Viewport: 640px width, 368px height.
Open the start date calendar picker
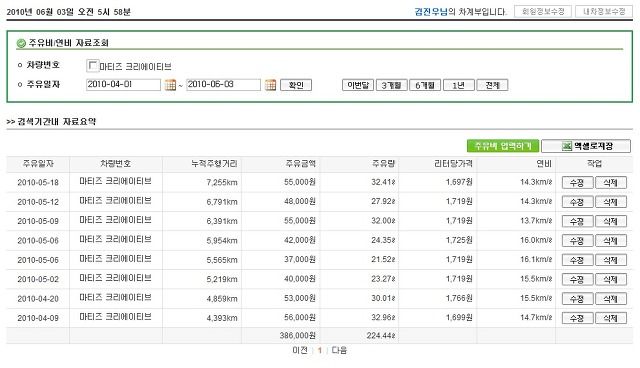[170, 85]
